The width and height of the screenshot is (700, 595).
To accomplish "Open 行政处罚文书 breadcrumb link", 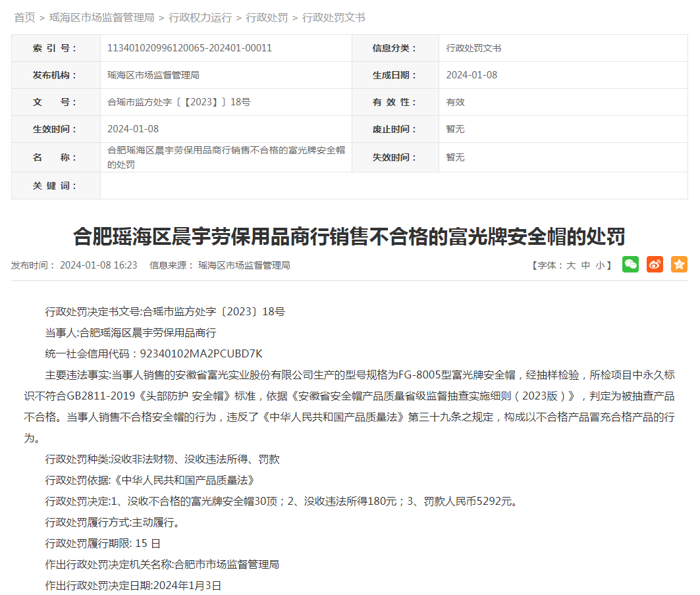I will click(x=334, y=17).
